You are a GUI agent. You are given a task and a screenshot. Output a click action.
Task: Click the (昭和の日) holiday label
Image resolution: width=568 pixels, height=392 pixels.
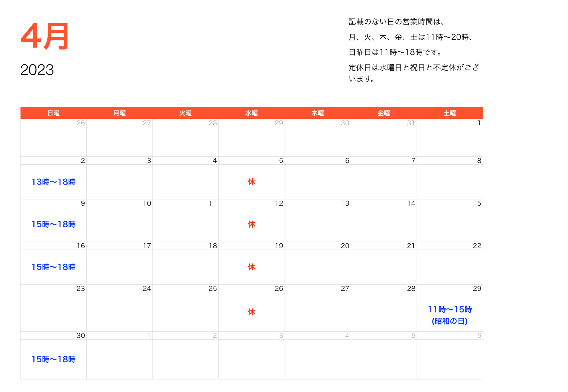450,321
